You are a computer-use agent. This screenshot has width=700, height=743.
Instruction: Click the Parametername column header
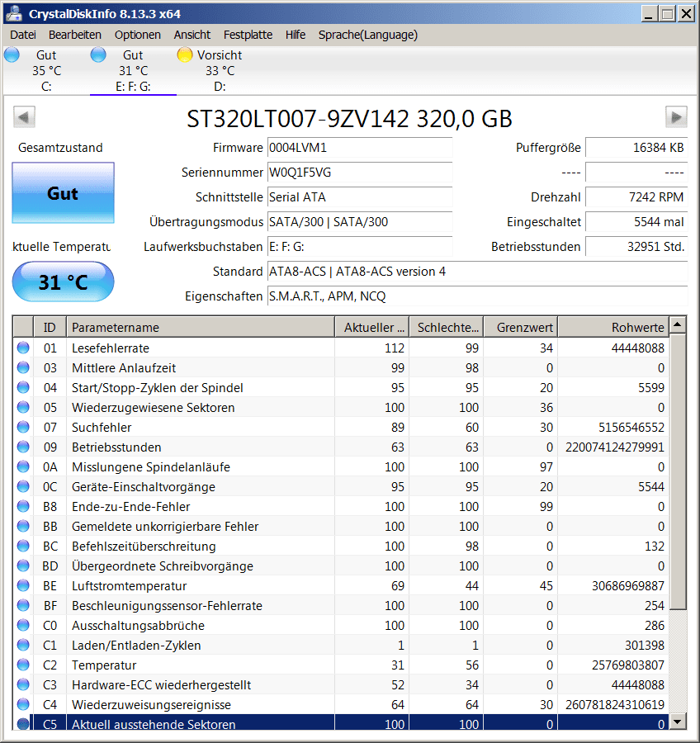click(201, 328)
